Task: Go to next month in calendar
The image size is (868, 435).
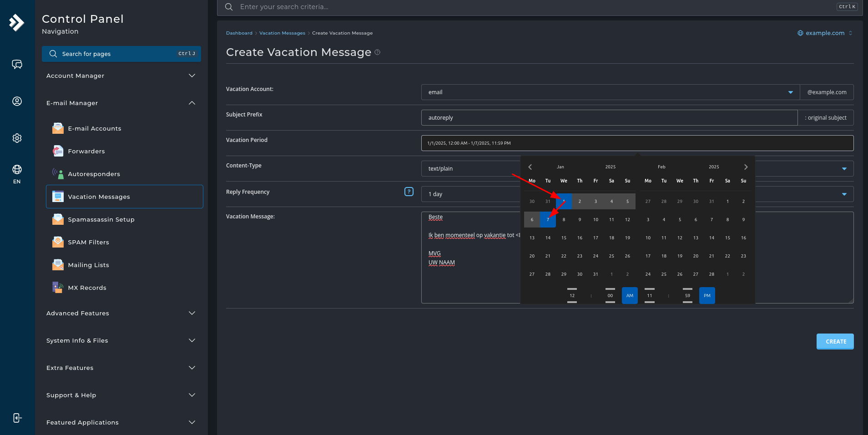Action: coord(746,167)
